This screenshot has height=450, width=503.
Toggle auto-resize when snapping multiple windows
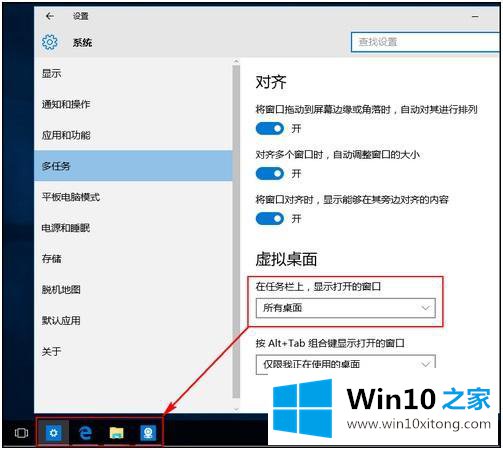[x=270, y=173]
